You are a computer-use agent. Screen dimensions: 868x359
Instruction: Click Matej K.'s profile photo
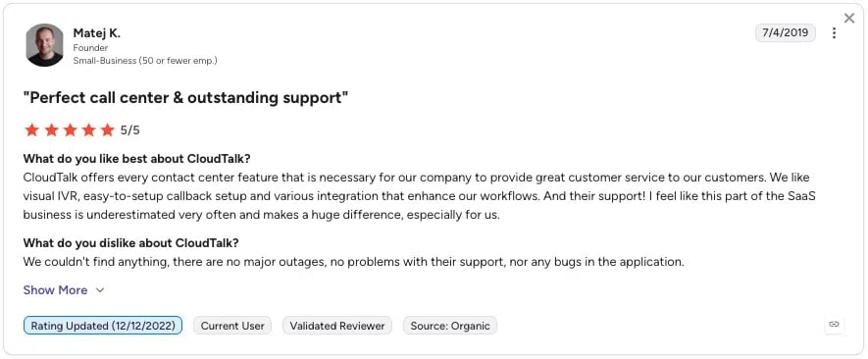(x=44, y=45)
